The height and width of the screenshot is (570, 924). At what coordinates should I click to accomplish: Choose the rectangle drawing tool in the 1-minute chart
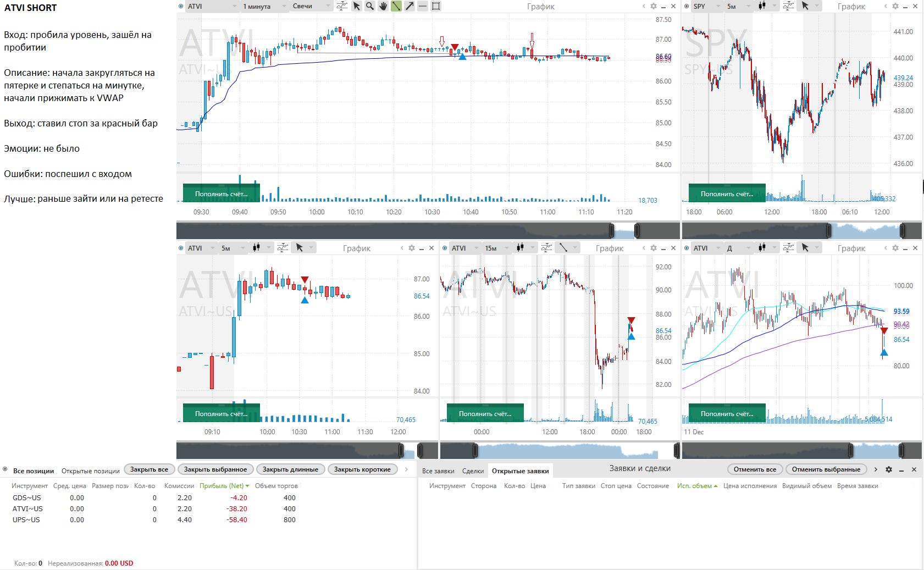click(436, 6)
